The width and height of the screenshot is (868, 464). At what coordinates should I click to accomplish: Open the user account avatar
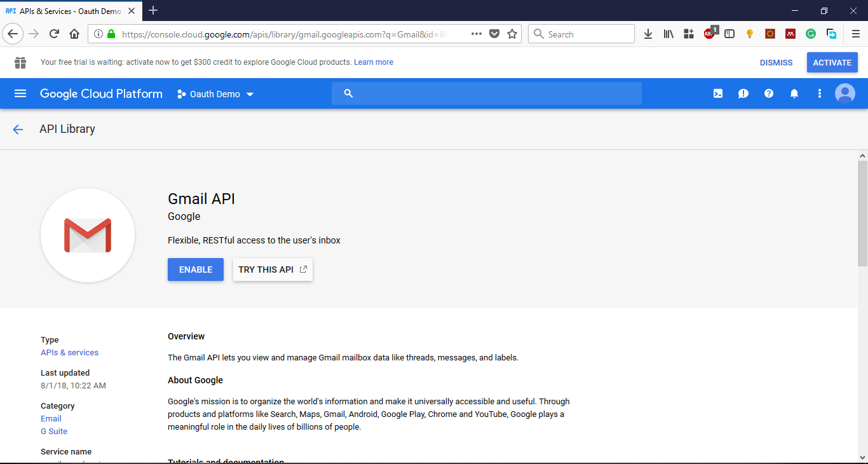(x=845, y=93)
